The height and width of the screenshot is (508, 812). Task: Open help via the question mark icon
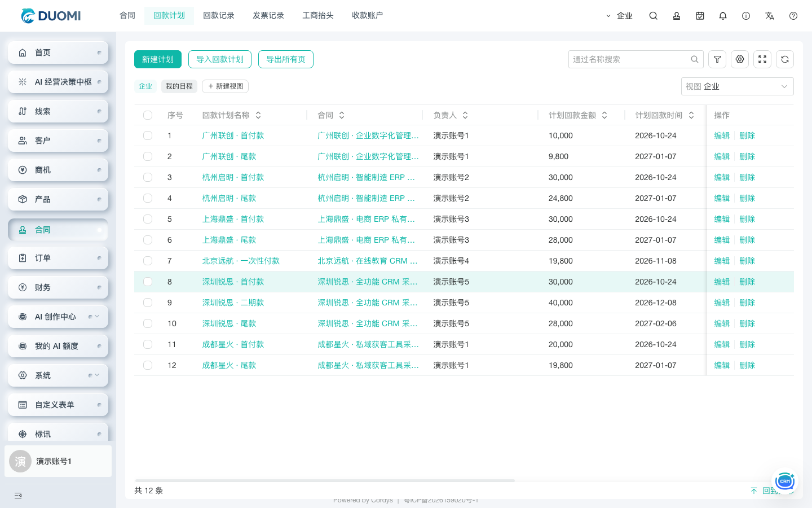coord(793,16)
